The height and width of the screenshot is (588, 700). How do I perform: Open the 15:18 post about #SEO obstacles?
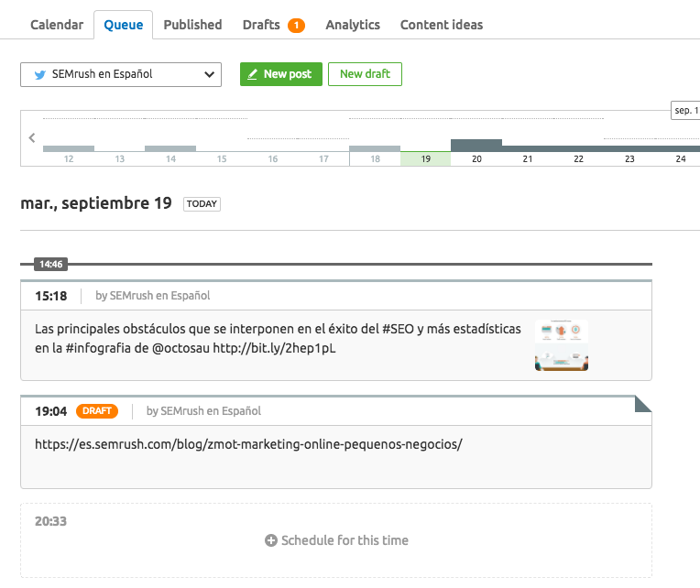pyautogui.click(x=278, y=339)
